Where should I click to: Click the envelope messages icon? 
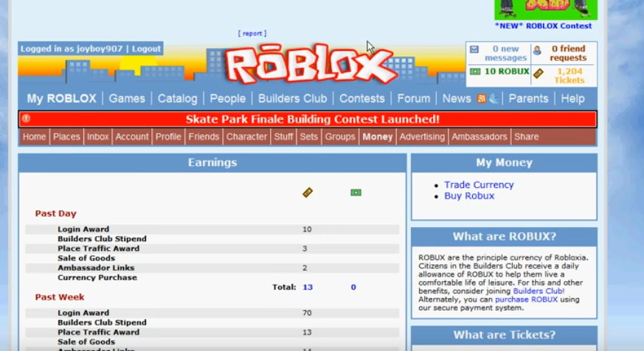pos(474,49)
